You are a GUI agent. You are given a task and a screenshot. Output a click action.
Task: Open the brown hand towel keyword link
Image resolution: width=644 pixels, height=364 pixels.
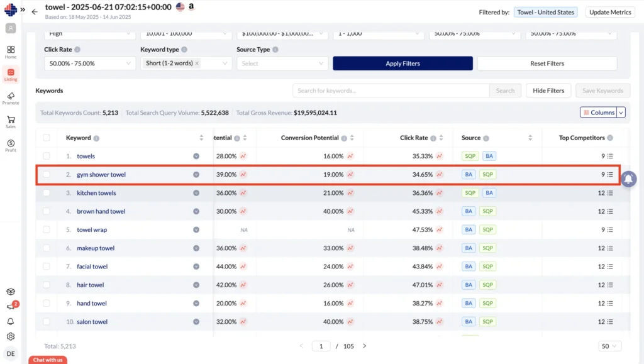[x=101, y=211]
